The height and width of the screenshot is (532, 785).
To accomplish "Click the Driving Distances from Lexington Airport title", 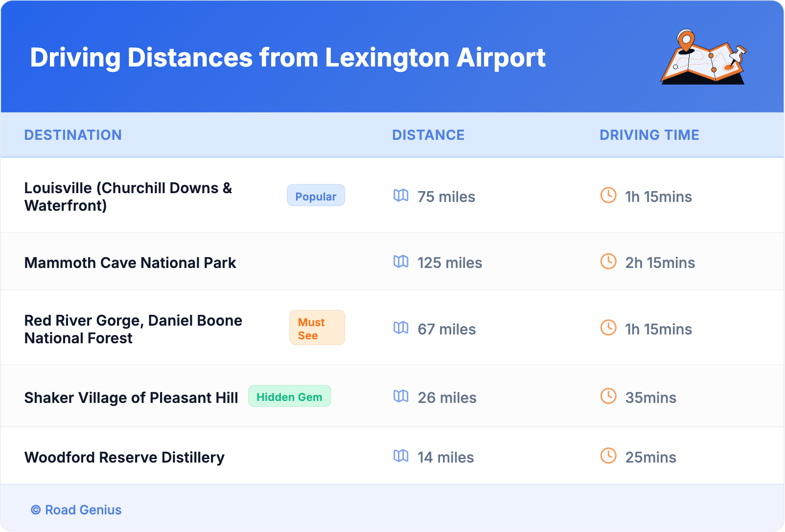I will tap(288, 58).
